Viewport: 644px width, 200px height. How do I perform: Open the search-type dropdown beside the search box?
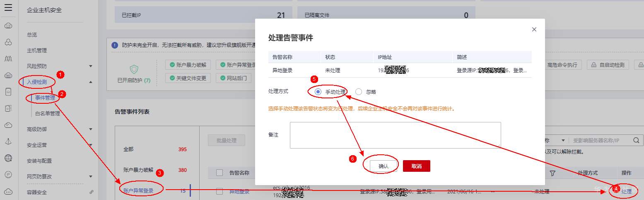pyautogui.click(x=563, y=141)
